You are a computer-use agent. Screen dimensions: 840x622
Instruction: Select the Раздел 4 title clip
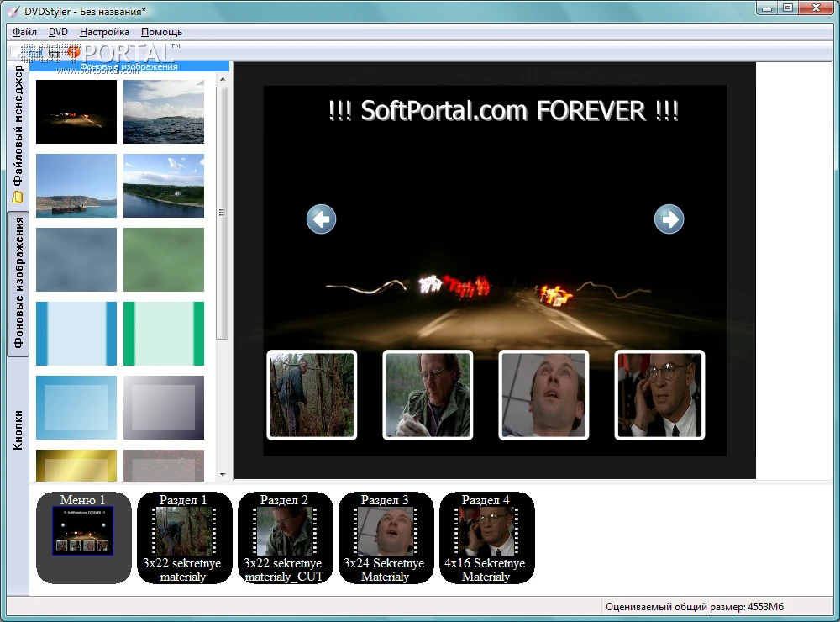(486, 537)
